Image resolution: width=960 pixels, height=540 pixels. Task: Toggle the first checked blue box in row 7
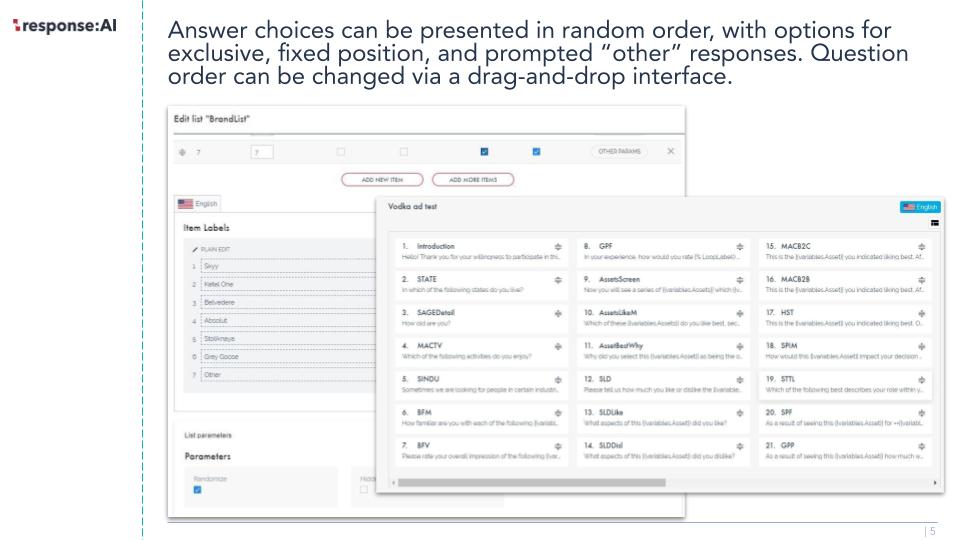(x=484, y=151)
